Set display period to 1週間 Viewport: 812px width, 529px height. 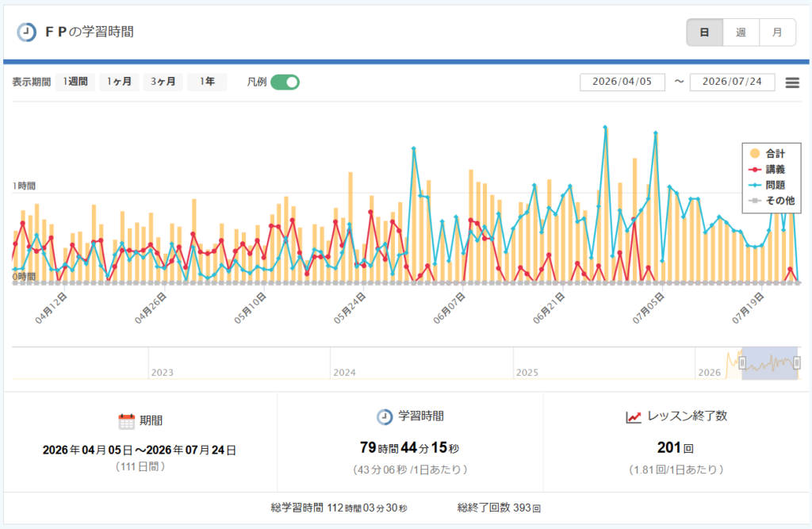75,82
